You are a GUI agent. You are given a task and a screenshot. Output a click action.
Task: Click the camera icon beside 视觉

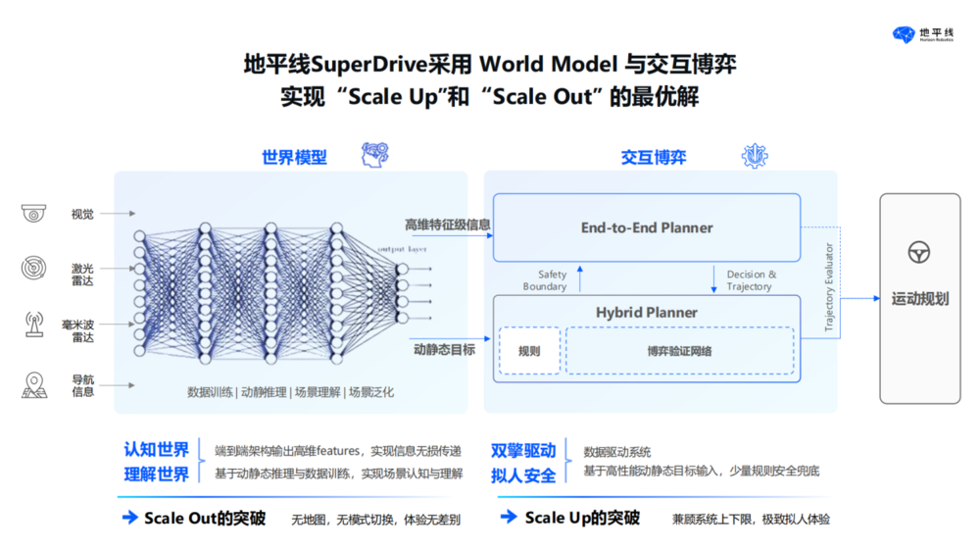pyautogui.click(x=34, y=213)
